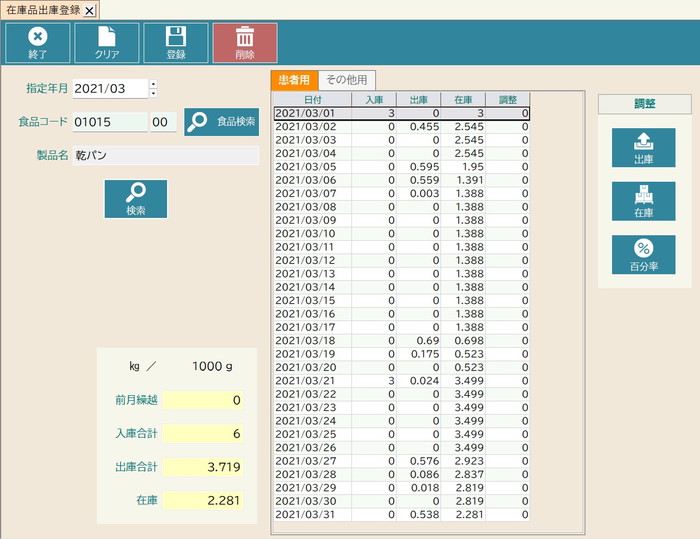Increase 指定年月 with up arrow
The width and height of the screenshot is (700, 539).
(x=153, y=84)
